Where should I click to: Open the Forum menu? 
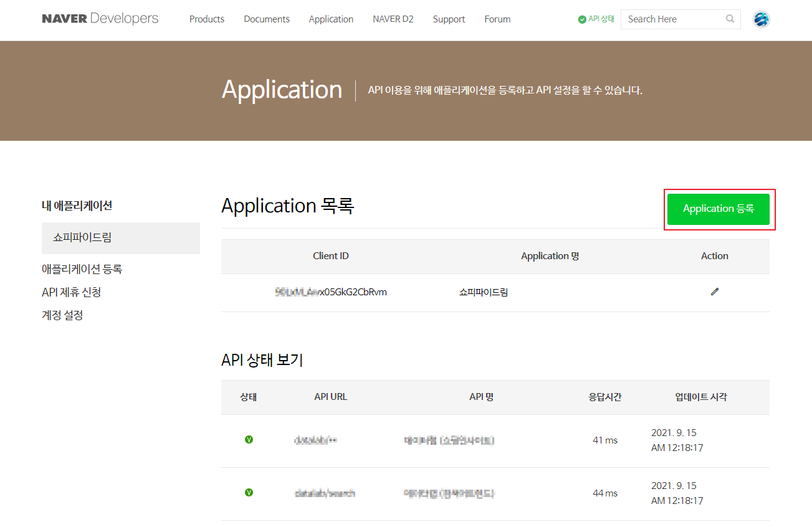497,19
